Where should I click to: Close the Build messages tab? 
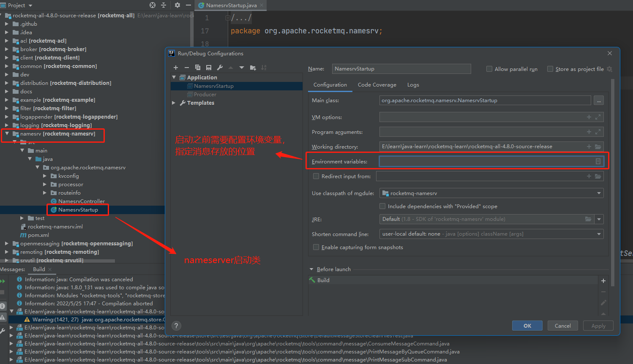click(50, 269)
